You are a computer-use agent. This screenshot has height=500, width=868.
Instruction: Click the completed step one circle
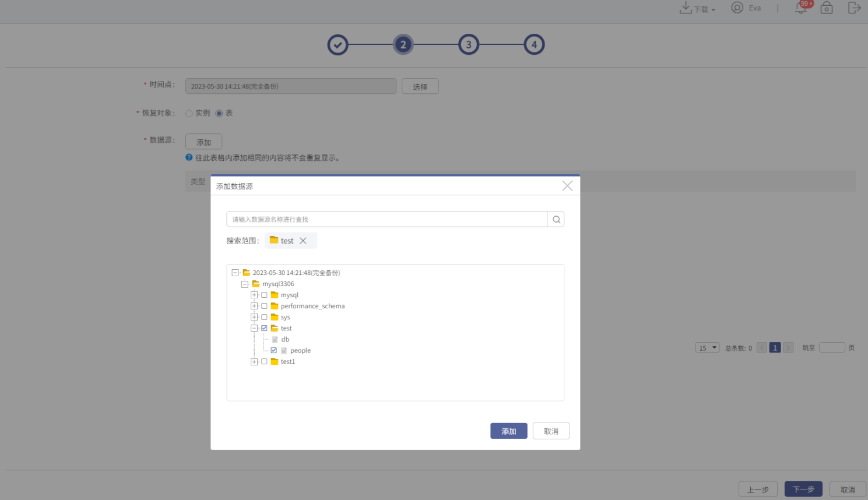pyautogui.click(x=338, y=44)
